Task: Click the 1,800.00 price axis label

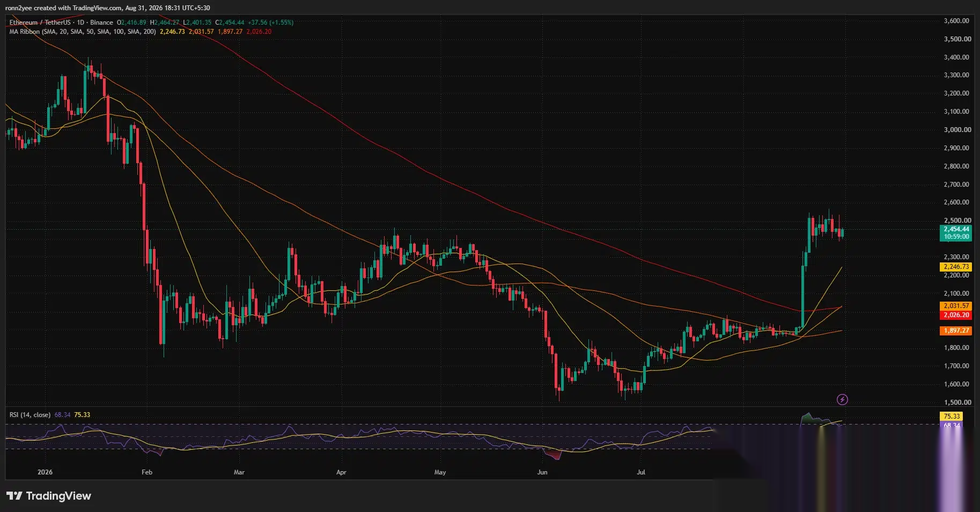Action: [x=957, y=348]
